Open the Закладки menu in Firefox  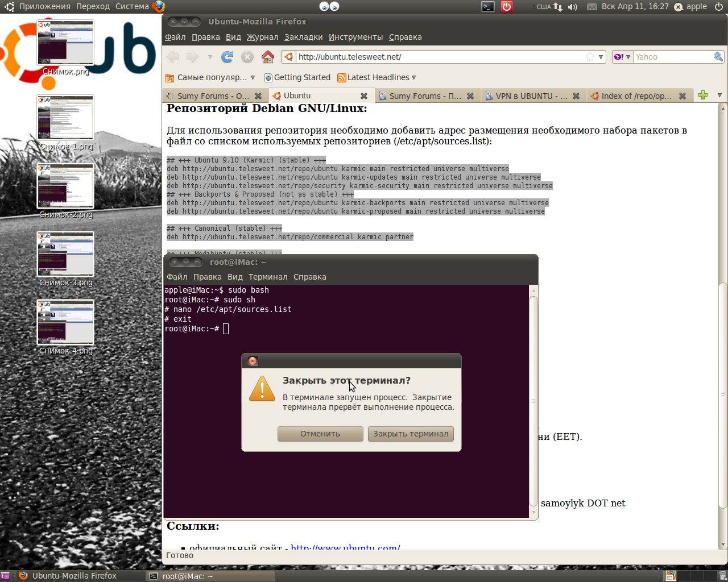click(x=303, y=37)
